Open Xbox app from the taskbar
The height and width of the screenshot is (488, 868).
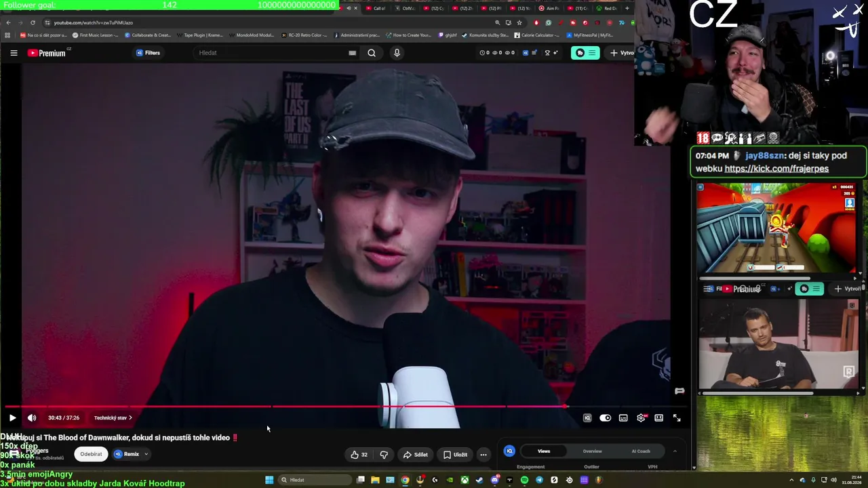click(x=465, y=480)
